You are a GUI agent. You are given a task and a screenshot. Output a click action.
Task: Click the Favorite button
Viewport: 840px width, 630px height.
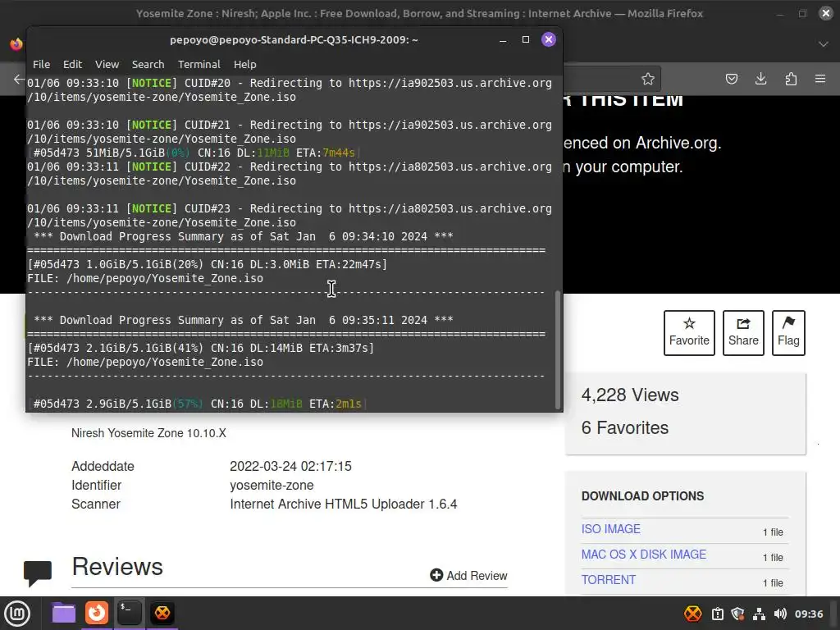[689, 333]
